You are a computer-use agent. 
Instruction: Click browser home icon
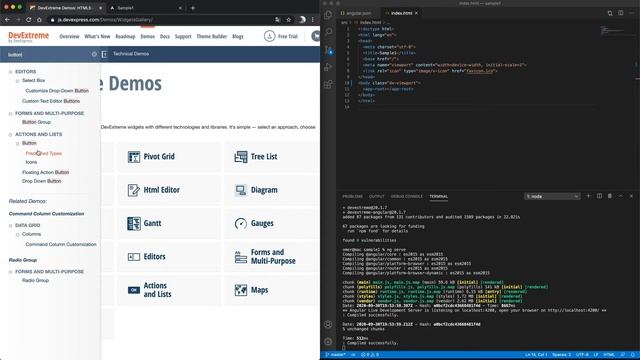[39, 20]
